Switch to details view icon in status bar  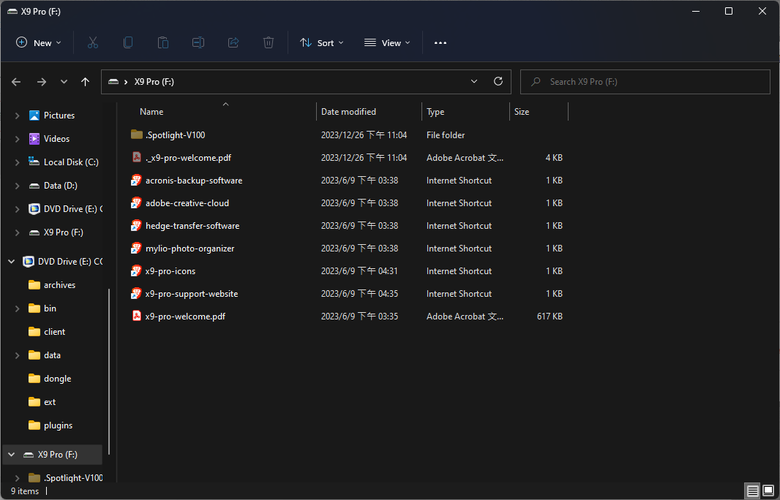(x=752, y=491)
